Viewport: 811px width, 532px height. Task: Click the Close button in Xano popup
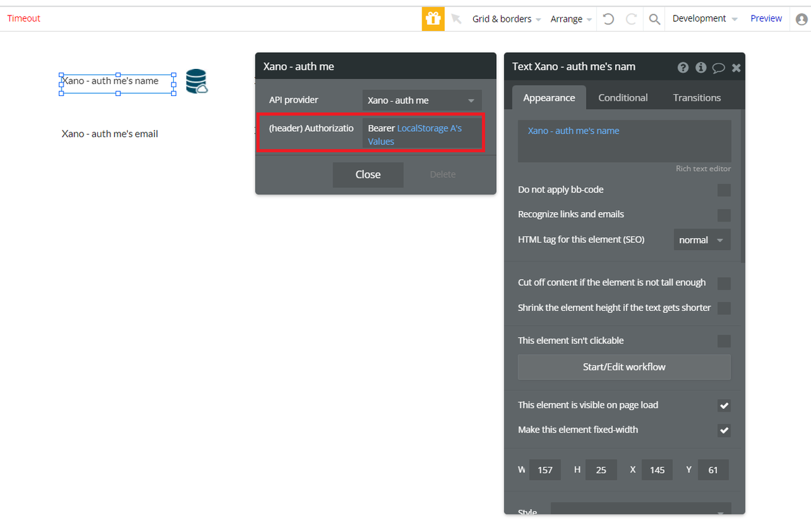(368, 174)
